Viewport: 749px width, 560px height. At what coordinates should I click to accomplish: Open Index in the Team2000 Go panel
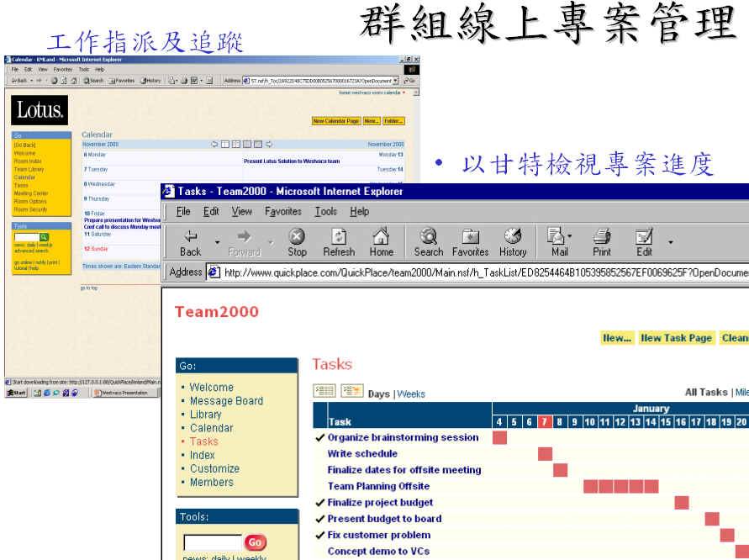point(202,455)
